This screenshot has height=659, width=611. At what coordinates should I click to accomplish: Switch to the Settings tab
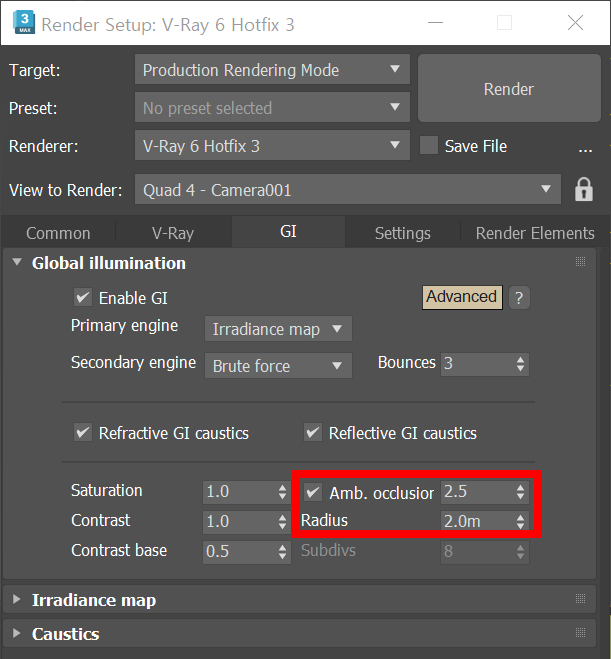(403, 233)
